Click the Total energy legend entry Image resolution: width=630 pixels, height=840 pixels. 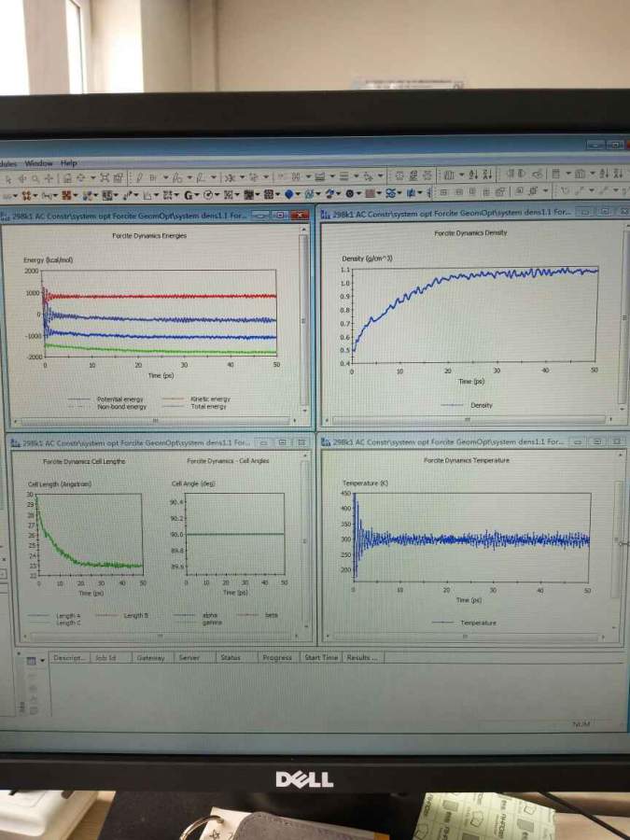coord(194,407)
